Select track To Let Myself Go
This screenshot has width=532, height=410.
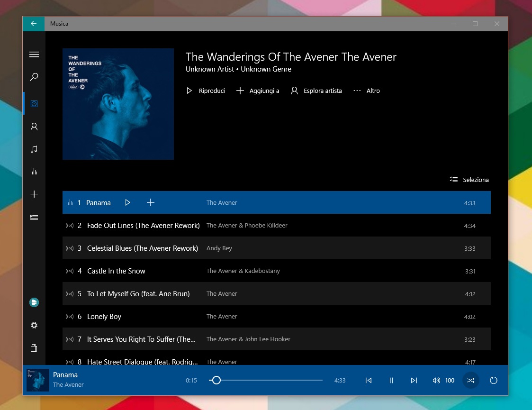click(x=277, y=293)
